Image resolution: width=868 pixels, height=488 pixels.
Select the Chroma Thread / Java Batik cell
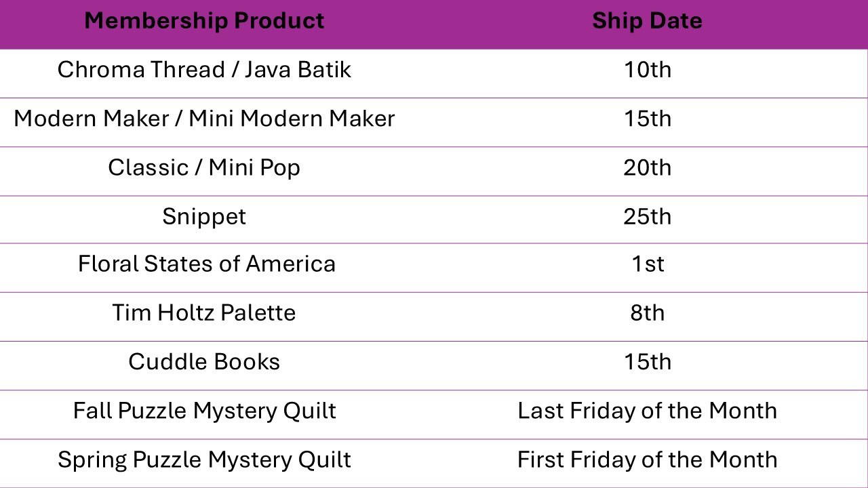click(204, 70)
